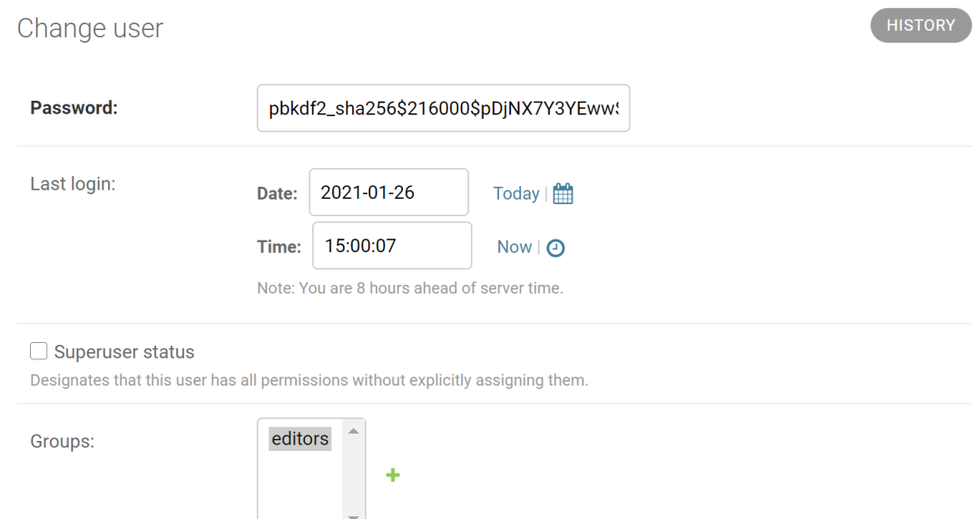The height and width of the screenshot is (519, 980).
Task: Select the editors group in list
Action: 300,439
